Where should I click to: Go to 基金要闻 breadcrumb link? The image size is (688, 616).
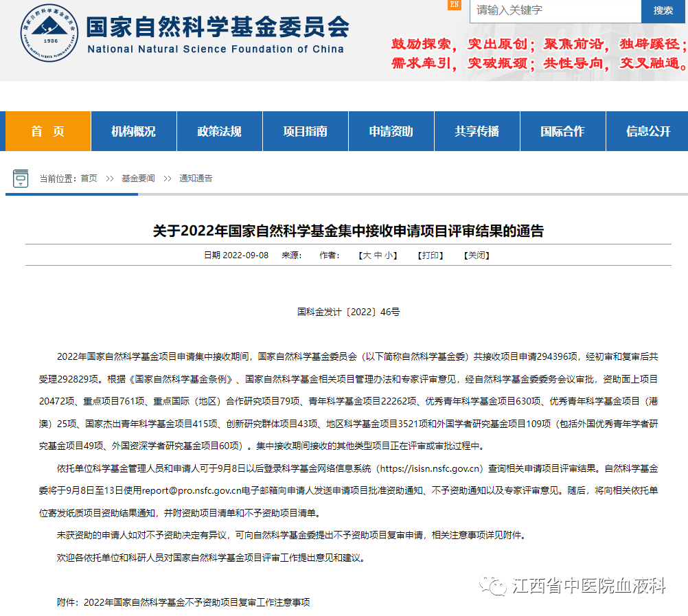[x=138, y=179]
